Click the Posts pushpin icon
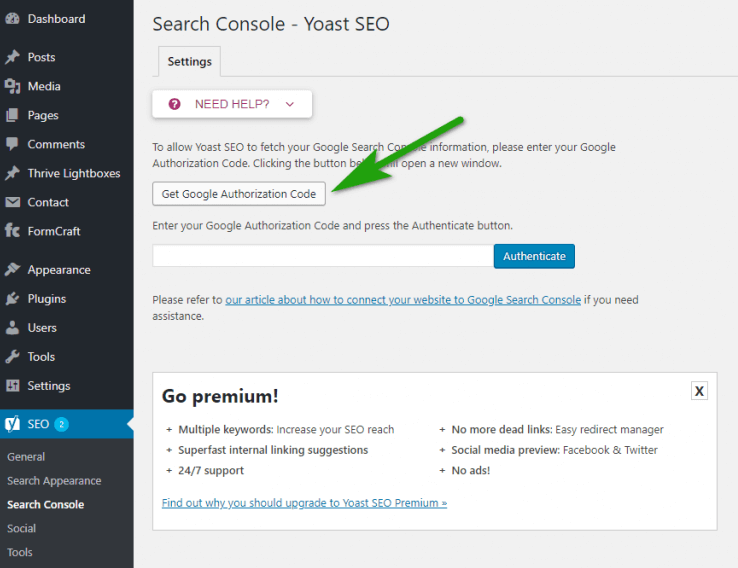The width and height of the screenshot is (738, 568). (x=12, y=57)
